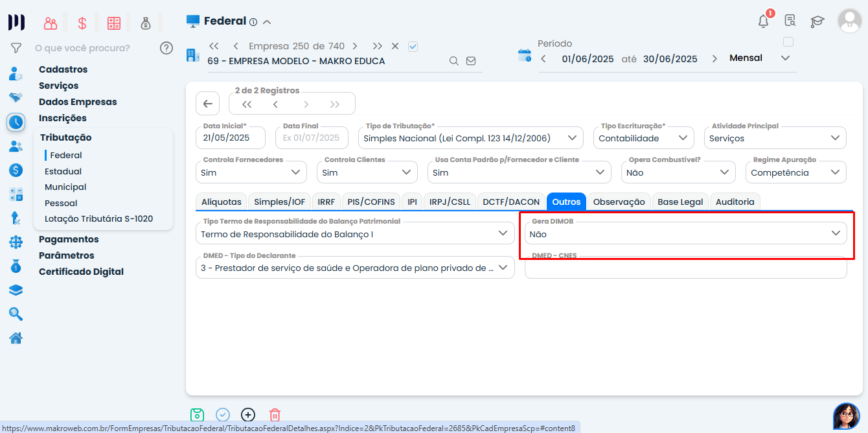868x433 pixels.
Task: Click the envelope email icon
Action: (x=471, y=61)
